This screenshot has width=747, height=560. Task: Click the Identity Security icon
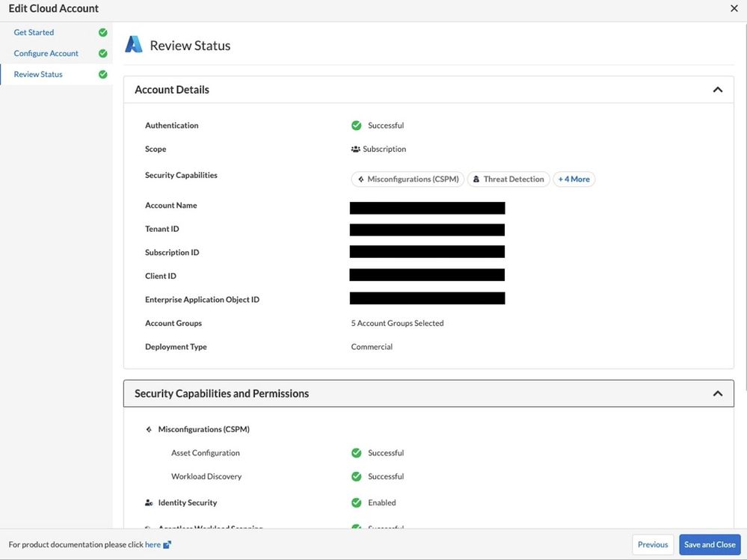149,503
